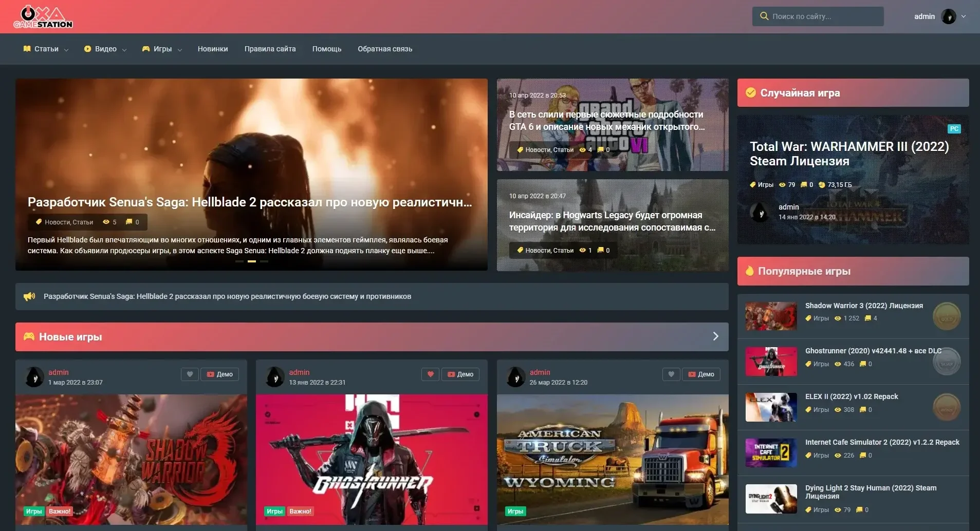This screenshot has width=980, height=531.
Task: Expand the Игры menu
Action: pos(162,49)
